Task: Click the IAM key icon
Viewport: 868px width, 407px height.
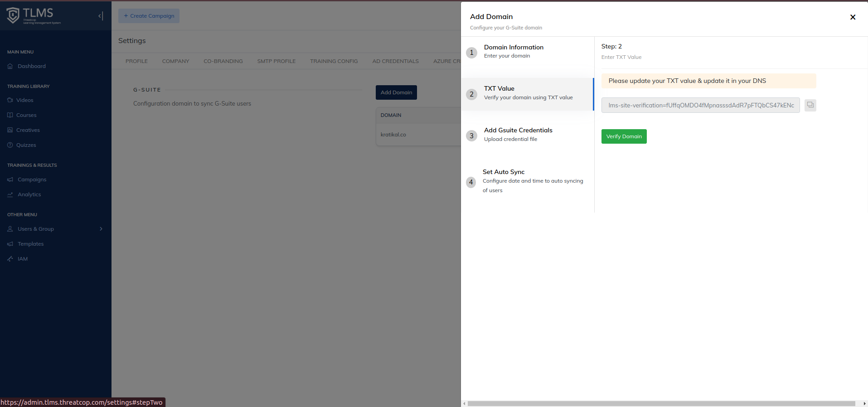Action: click(x=10, y=259)
